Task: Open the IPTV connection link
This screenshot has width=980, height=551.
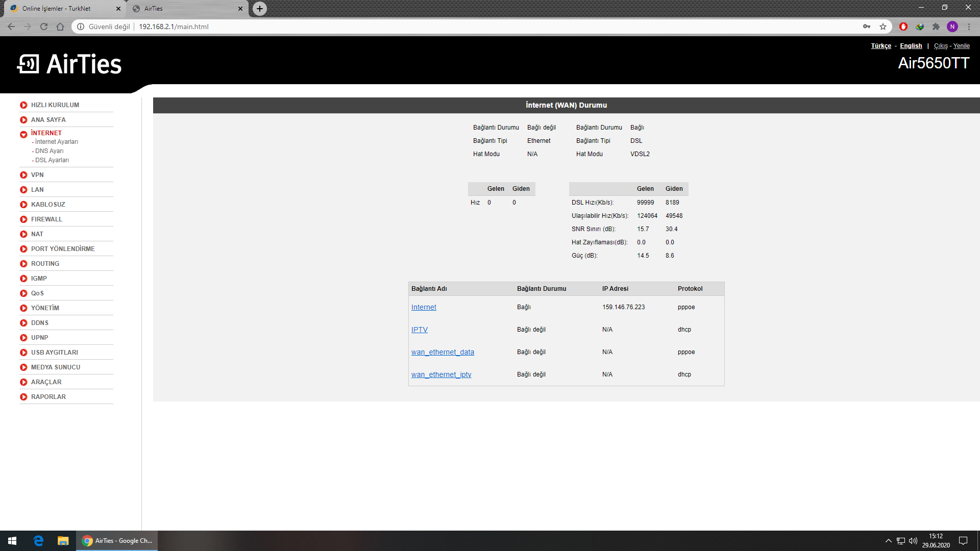Action: (419, 330)
